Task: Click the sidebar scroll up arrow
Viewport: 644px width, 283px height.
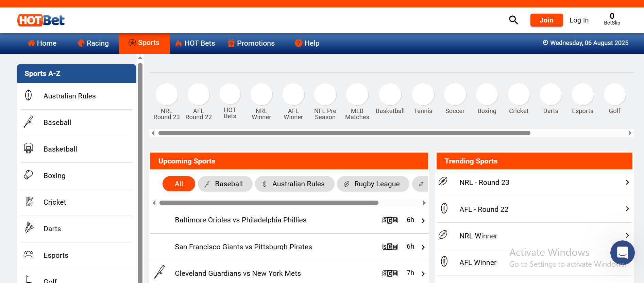Action: click(140, 58)
